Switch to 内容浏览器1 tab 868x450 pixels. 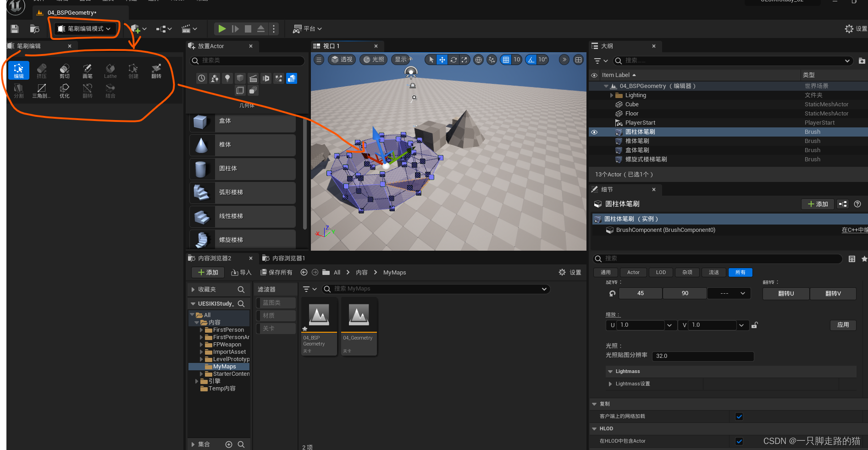click(x=283, y=258)
